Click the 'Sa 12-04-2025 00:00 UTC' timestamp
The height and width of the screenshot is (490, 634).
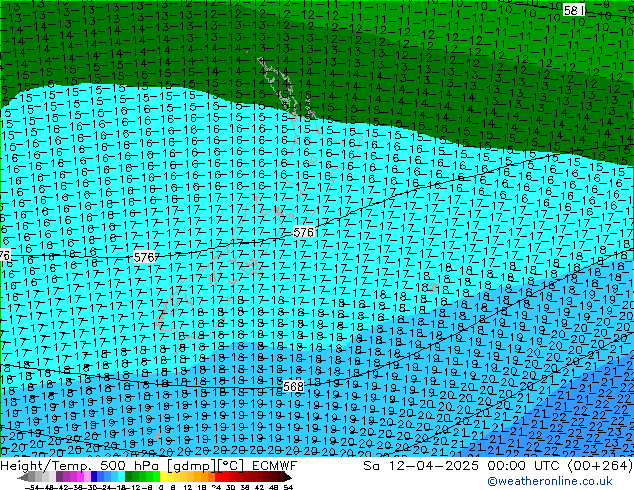pyautogui.click(x=463, y=466)
